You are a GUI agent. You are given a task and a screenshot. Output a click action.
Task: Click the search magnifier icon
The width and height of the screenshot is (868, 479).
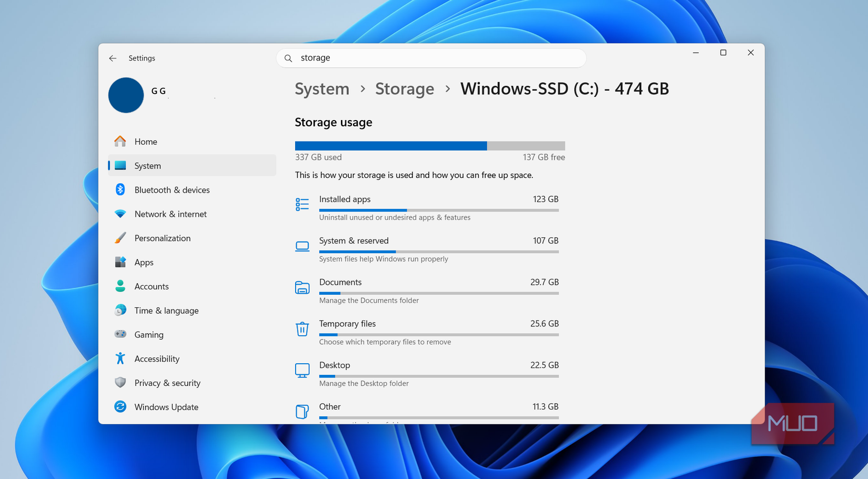[288, 58]
